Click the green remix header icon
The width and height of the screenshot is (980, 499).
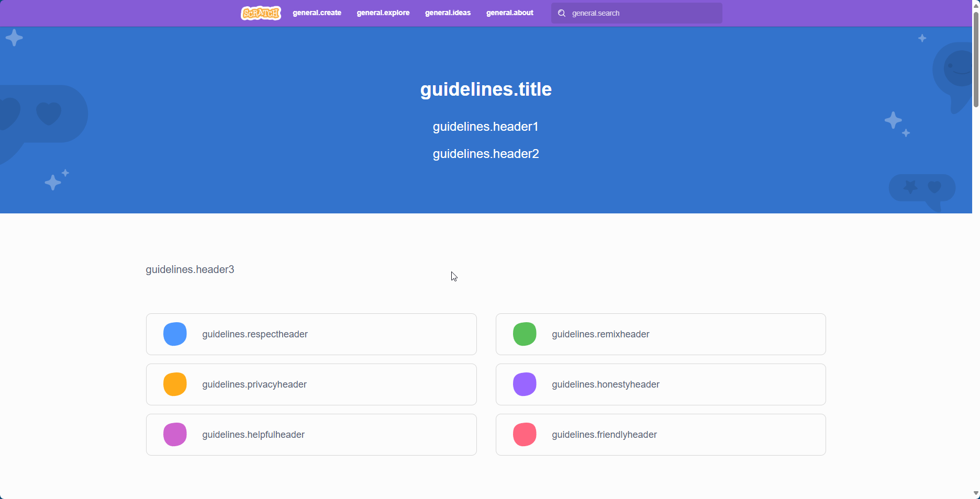[525, 334]
